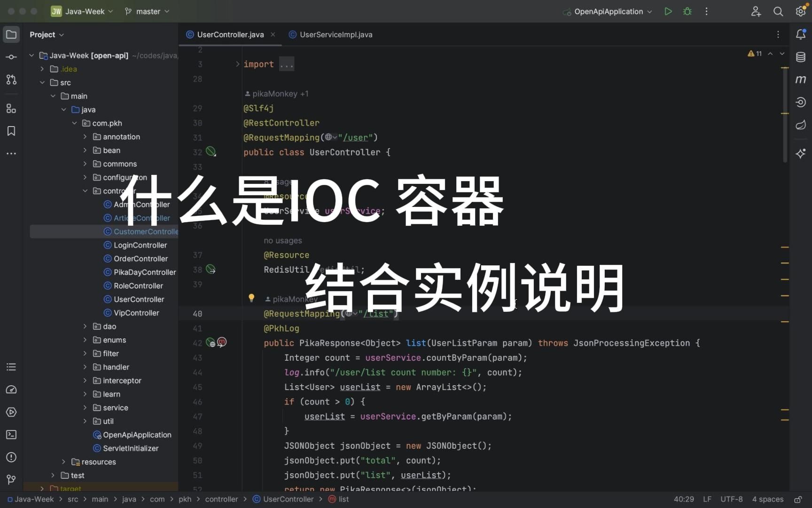The width and height of the screenshot is (812, 508).
Task: Open ServletInitializer class in tree
Action: pos(125,448)
